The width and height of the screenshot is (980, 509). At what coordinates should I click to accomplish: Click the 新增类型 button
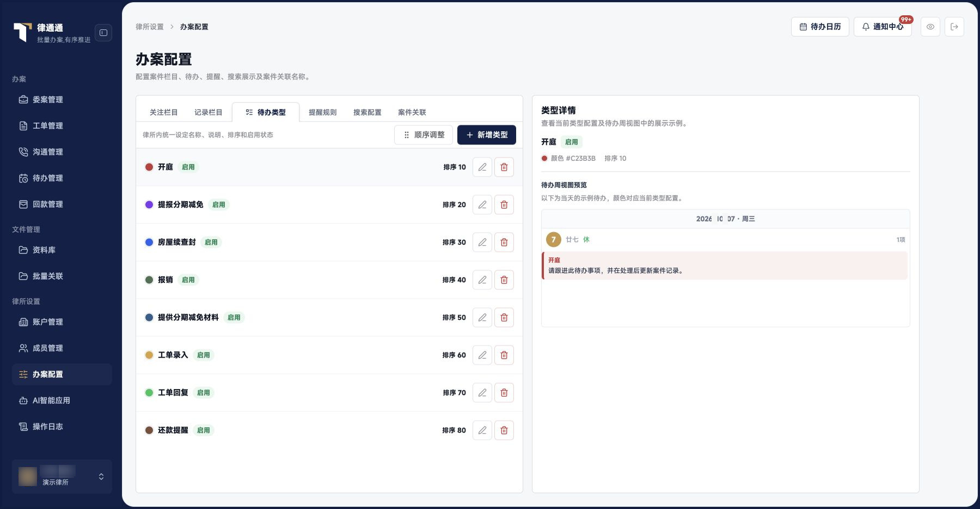coord(487,135)
